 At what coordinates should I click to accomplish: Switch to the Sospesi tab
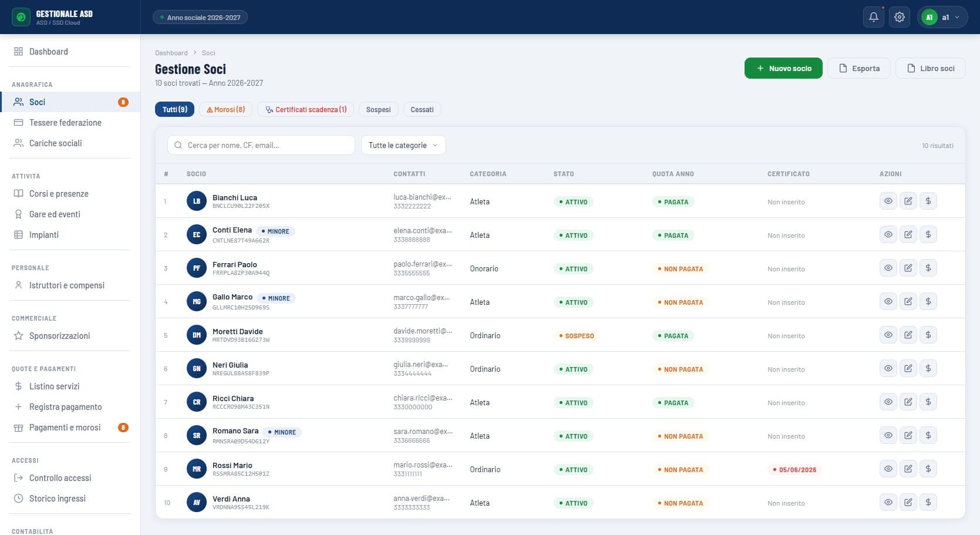[379, 109]
